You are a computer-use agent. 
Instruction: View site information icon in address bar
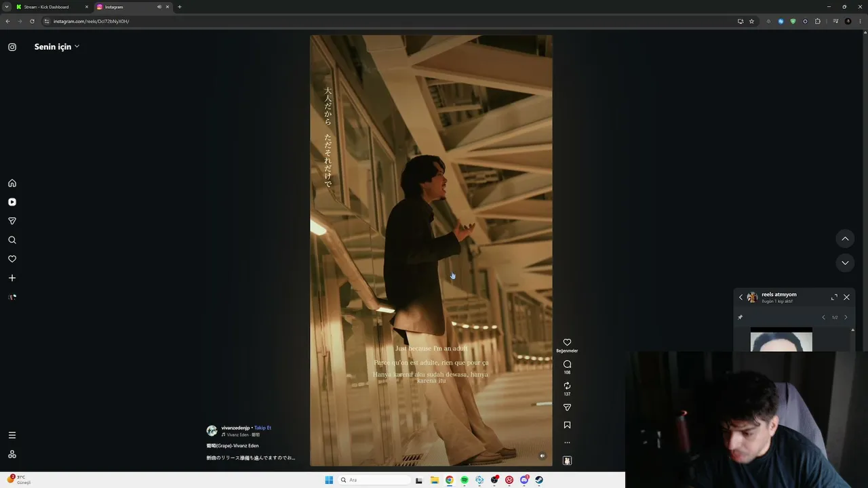point(47,21)
